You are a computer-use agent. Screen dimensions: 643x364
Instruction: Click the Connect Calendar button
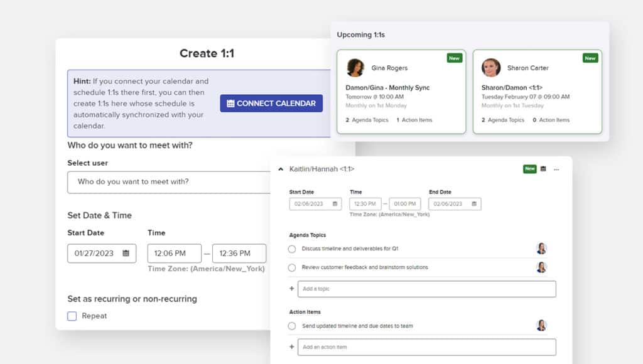pos(271,104)
